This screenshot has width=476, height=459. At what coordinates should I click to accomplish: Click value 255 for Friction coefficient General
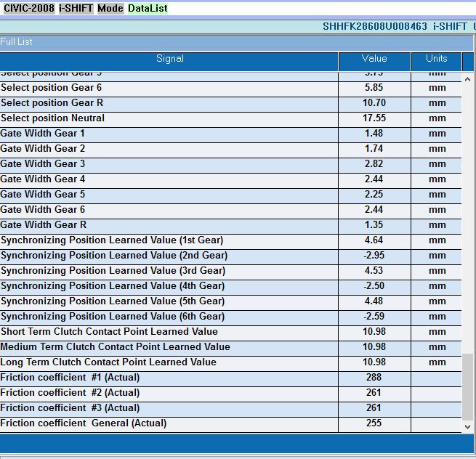[x=374, y=423]
